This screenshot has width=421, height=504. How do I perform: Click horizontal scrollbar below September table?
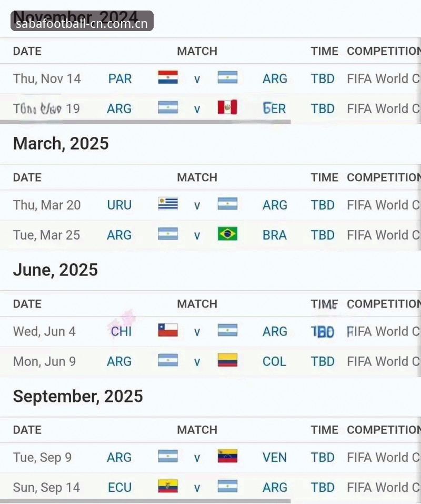coord(145,501)
